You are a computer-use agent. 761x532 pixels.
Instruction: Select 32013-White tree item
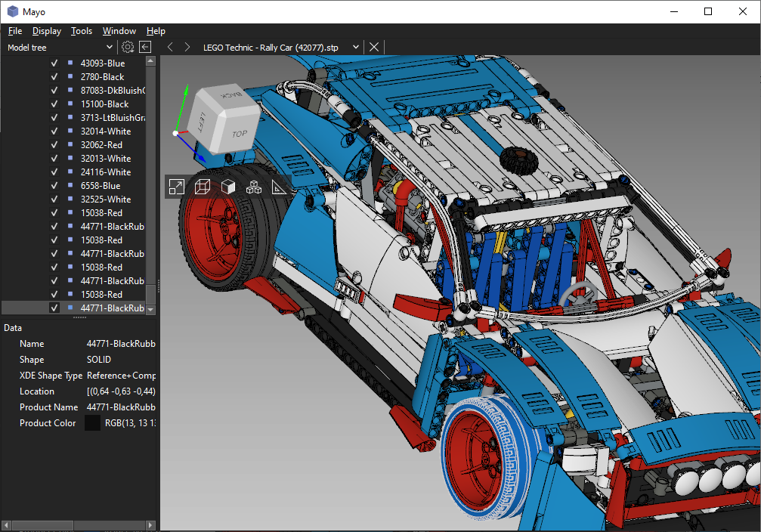[106, 158]
